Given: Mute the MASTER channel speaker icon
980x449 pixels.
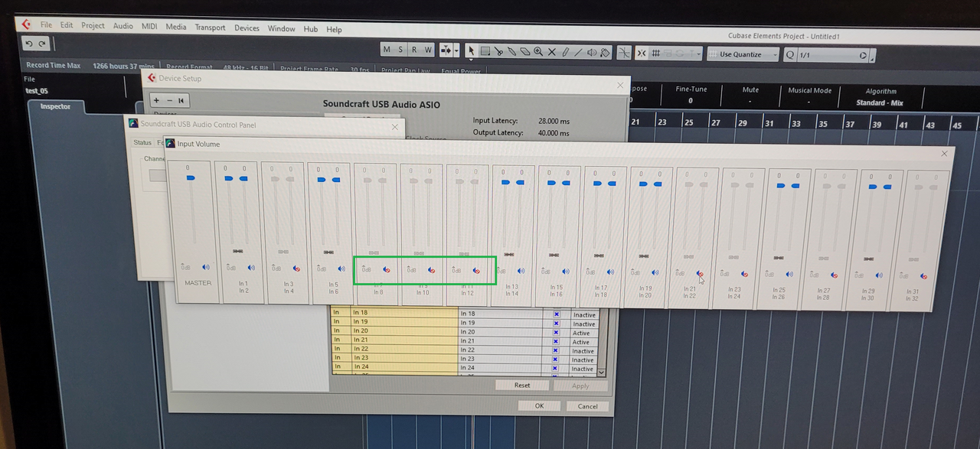Looking at the screenshot, I should tap(206, 267).
